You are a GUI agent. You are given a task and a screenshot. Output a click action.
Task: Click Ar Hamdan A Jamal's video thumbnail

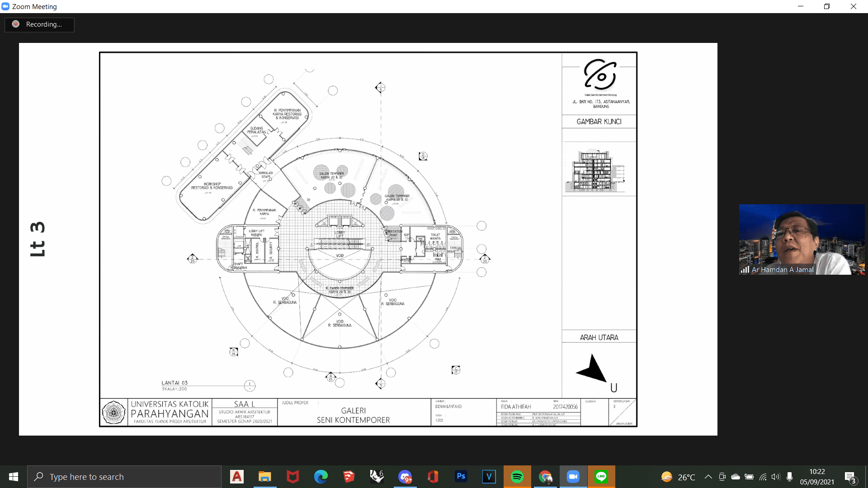tap(802, 239)
